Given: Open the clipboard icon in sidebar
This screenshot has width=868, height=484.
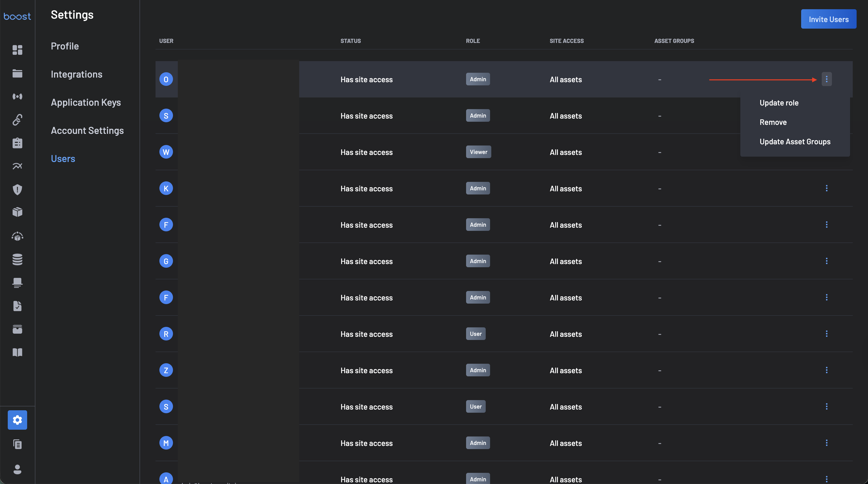Looking at the screenshot, I should pyautogui.click(x=17, y=143).
